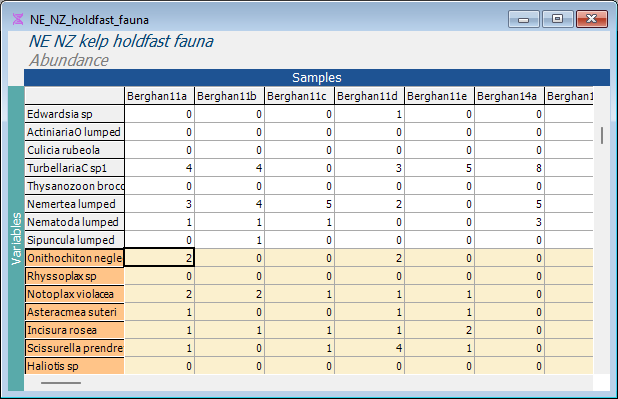Select column header Berghan11d
The height and width of the screenshot is (399, 618).
tap(369, 96)
